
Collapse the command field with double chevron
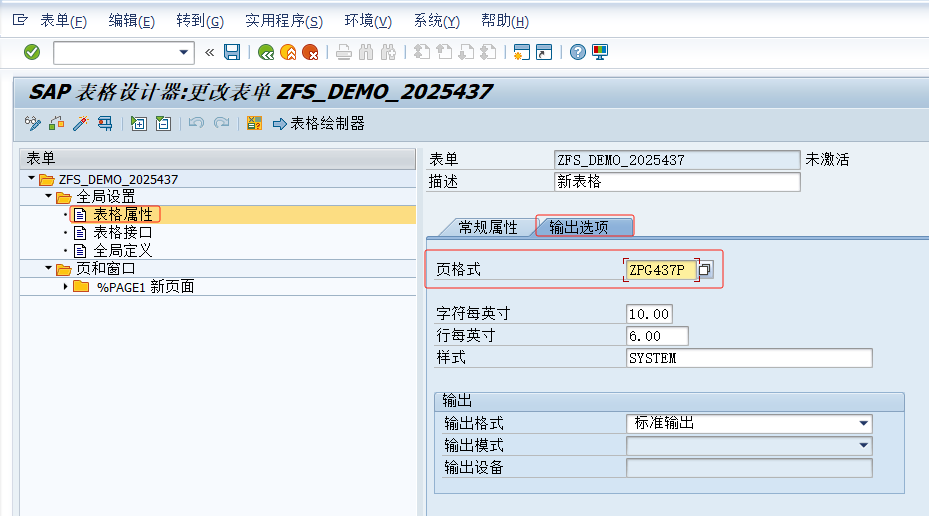tap(209, 52)
